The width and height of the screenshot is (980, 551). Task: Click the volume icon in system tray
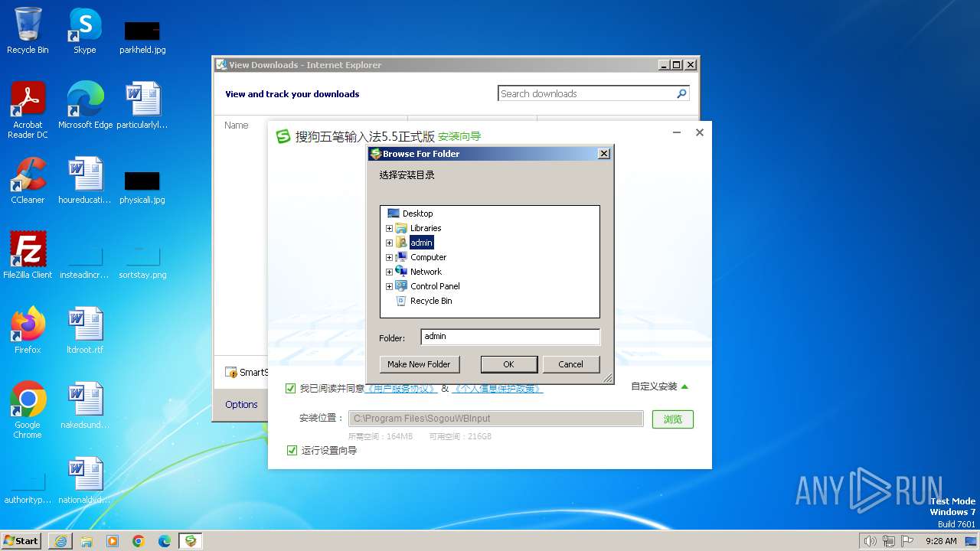click(870, 541)
